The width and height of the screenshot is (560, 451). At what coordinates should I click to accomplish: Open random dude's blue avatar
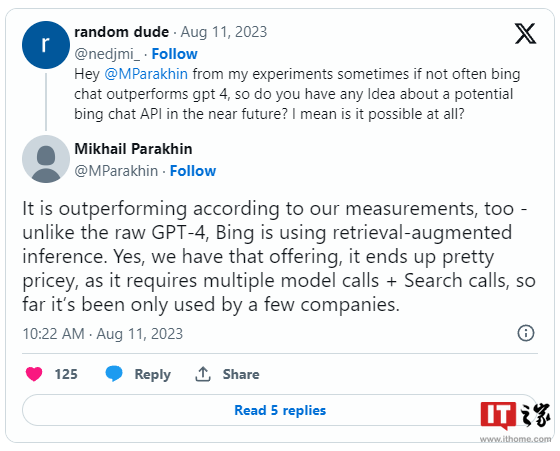tap(46, 45)
